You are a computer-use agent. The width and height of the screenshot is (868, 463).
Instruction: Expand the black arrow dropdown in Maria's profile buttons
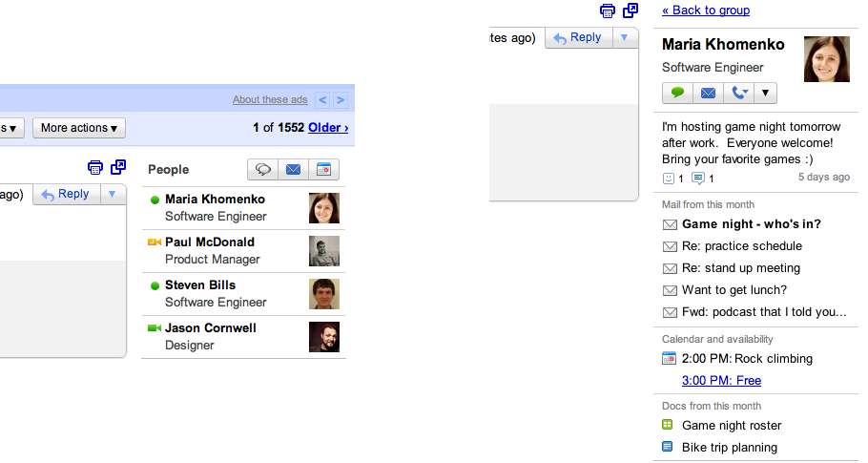(766, 93)
